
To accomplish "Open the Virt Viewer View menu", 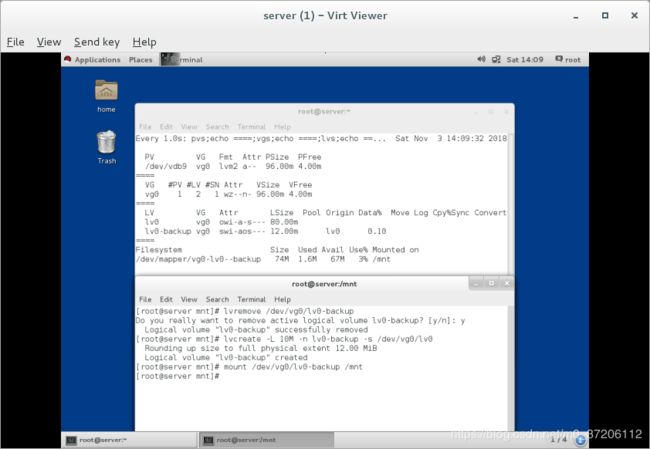I will tap(49, 42).
